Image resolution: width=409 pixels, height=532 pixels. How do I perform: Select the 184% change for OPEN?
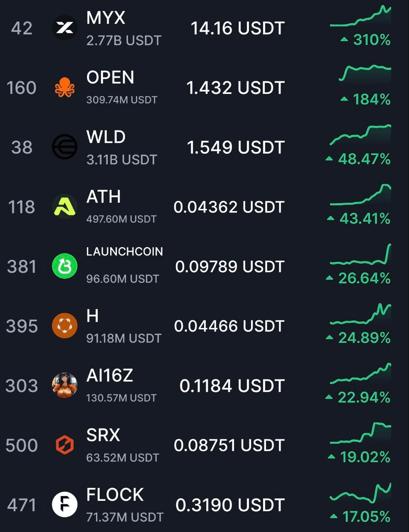(366, 99)
